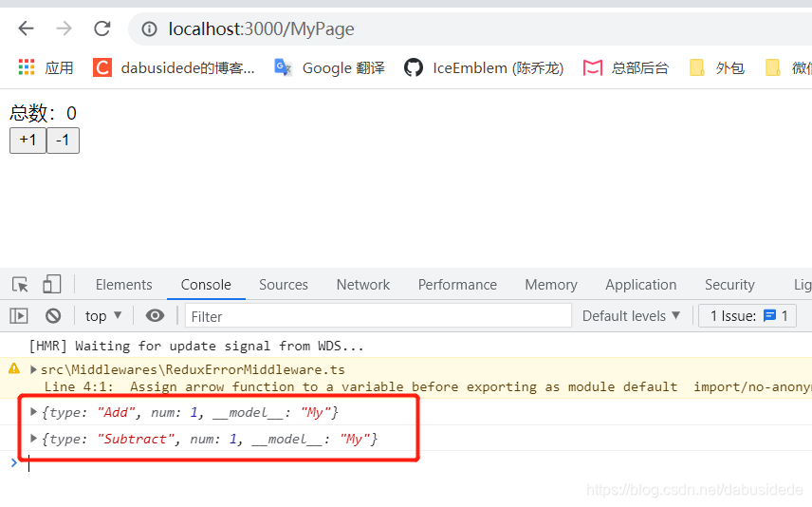Go back using the browser back arrow
Viewport: 812px width, 507px height.
26,28
